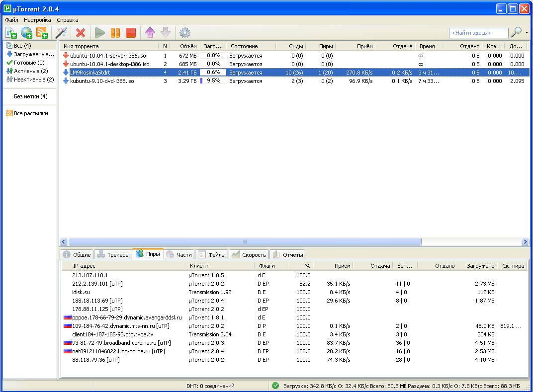Viewport: 533px width, 392px height.
Task: Open the Настройка menu
Action: tap(37, 20)
